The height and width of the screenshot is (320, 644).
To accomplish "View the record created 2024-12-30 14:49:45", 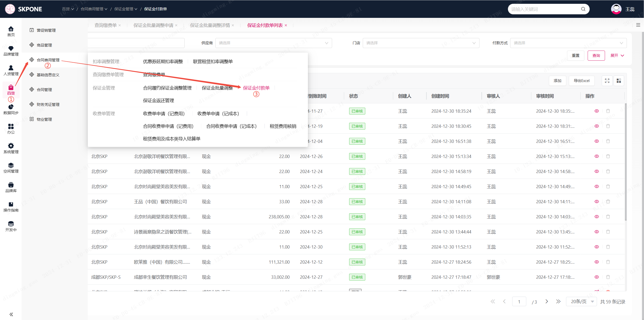I will 597,186.
